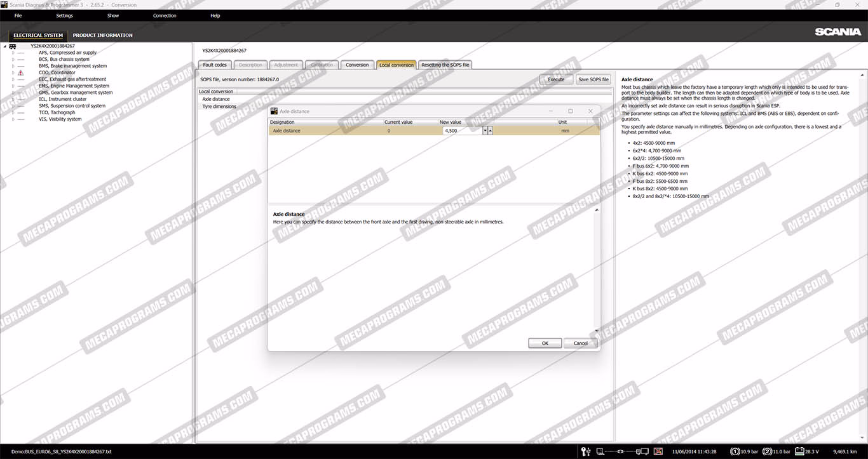The image size is (868, 459).
Task: Open the Settings menu
Action: coord(64,15)
